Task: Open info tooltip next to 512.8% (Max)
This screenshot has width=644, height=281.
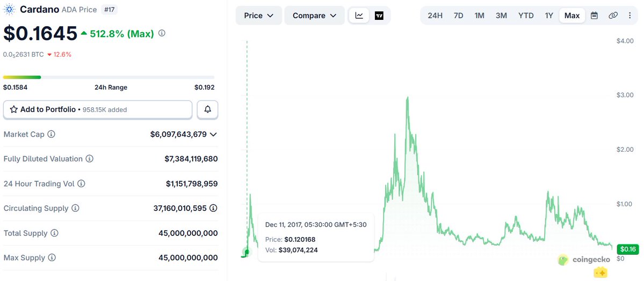Action: pyautogui.click(x=162, y=33)
